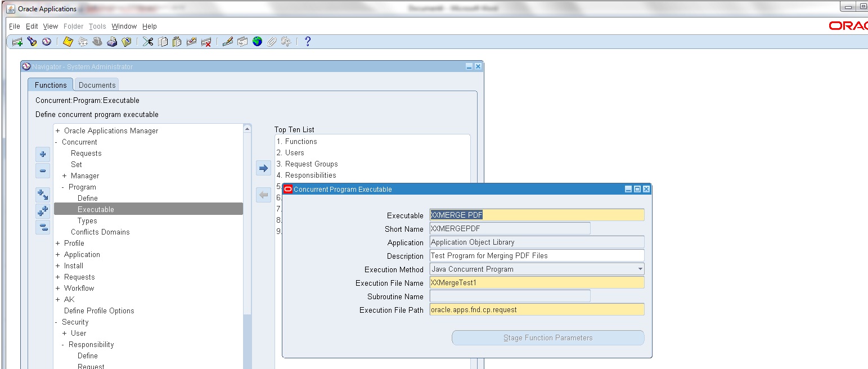The height and width of the screenshot is (369, 868).
Task: Expand the Application tree node
Action: point(58,254)
